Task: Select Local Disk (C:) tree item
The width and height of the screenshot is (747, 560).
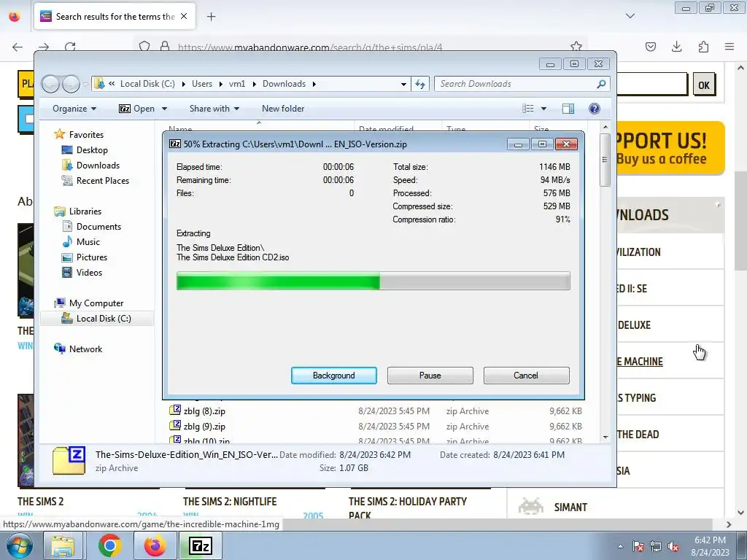Action: coord(104,319)
